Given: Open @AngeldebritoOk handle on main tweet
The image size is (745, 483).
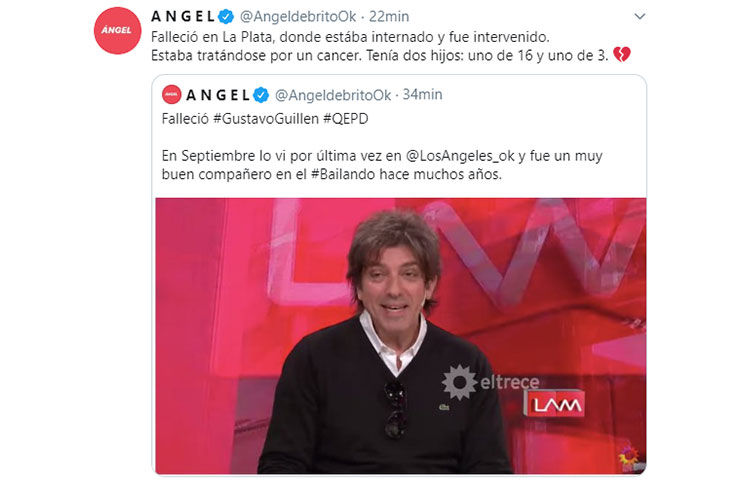Looking at the screenshot, I should [x=298, y=17].
